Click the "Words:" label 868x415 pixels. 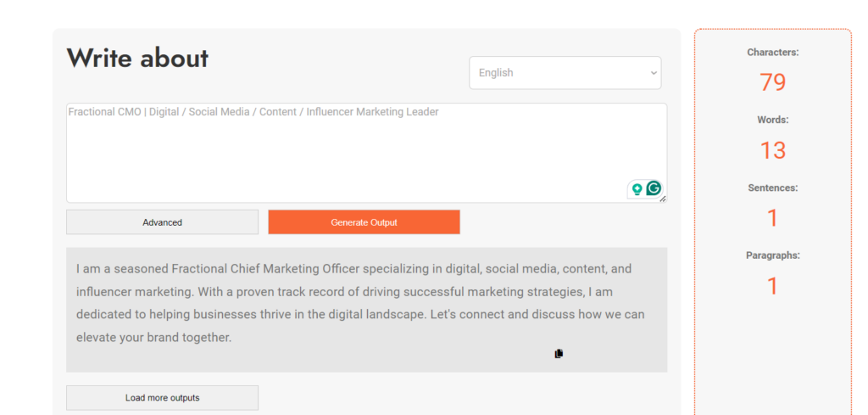(x=772, y=120)
